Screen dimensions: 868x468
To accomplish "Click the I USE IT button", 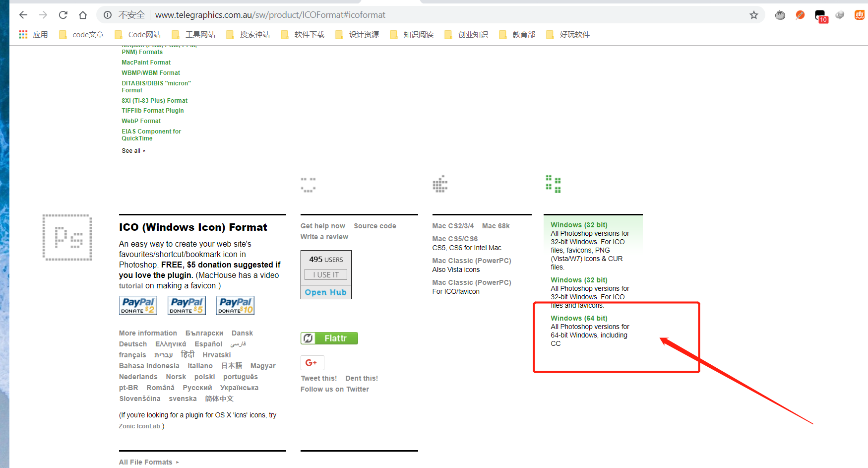I will pyautogui.click(x=326, y=274).
